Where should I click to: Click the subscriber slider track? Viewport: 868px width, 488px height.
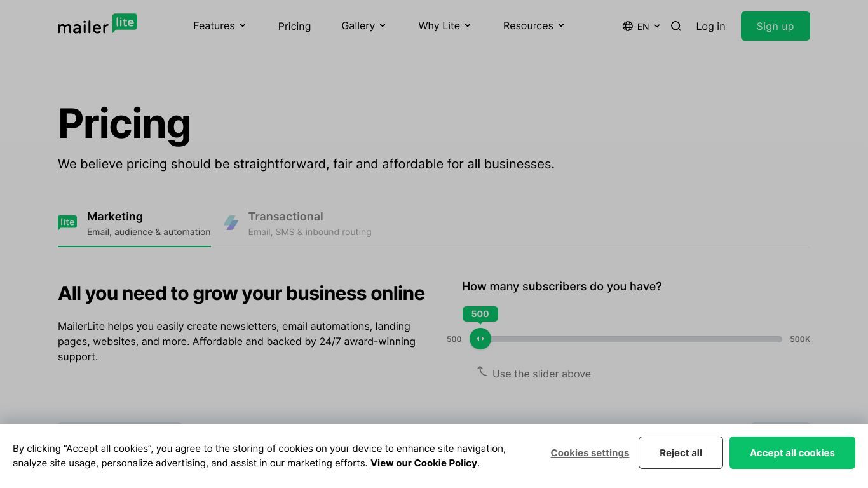[626, 339]
